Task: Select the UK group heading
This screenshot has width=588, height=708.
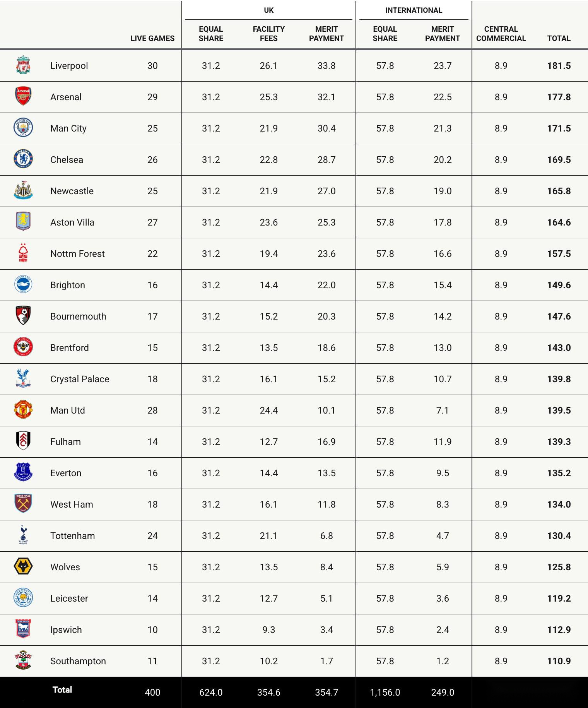Action: click(x=268, y=10)
